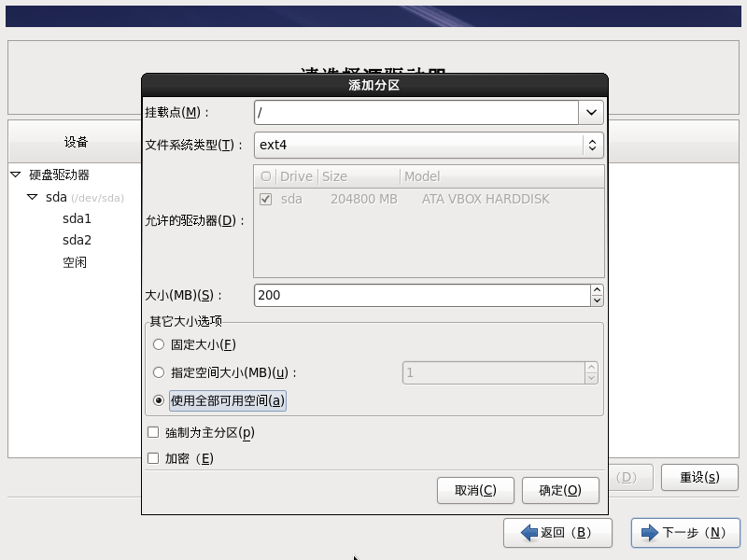Click the size (MB) input field
Viewport: 747px width, 560px height.
click(x=422, y=295)
